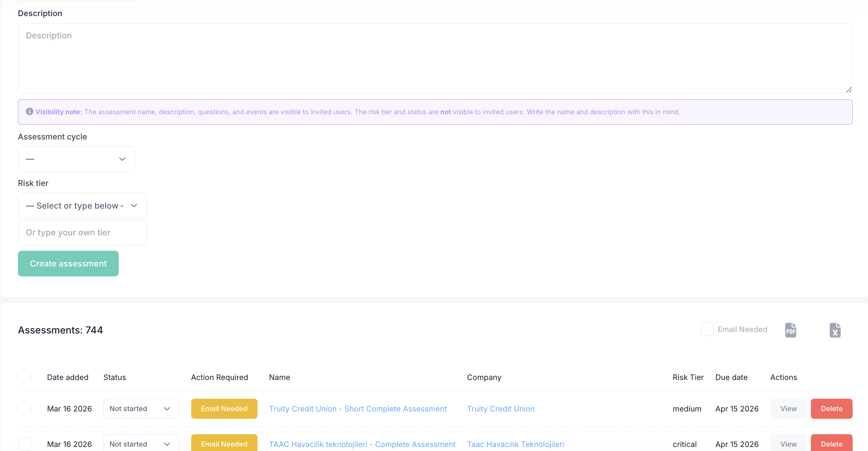Click into the Description text area
The height and width of the screenshot is (451, 868).
point(435,58)
